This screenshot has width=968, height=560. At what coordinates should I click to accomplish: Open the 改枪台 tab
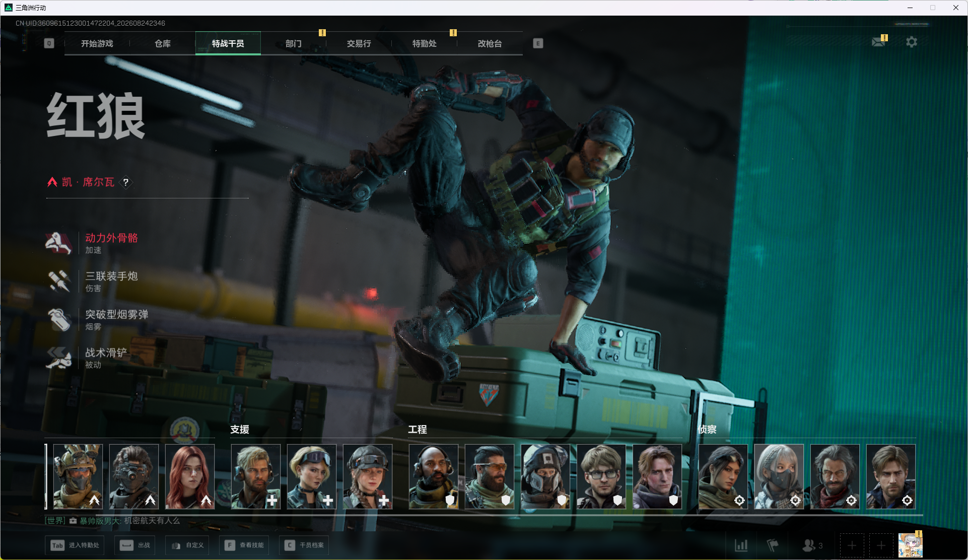(490, 43)
